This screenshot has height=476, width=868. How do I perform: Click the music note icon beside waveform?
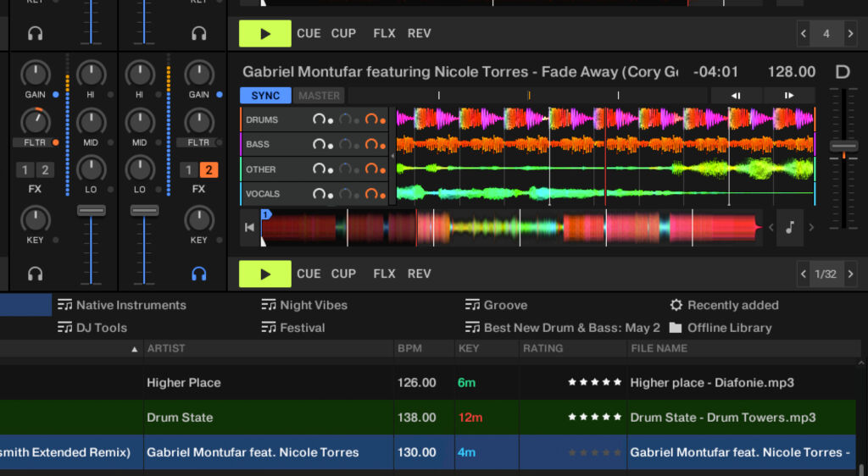(x=789, y=227)
